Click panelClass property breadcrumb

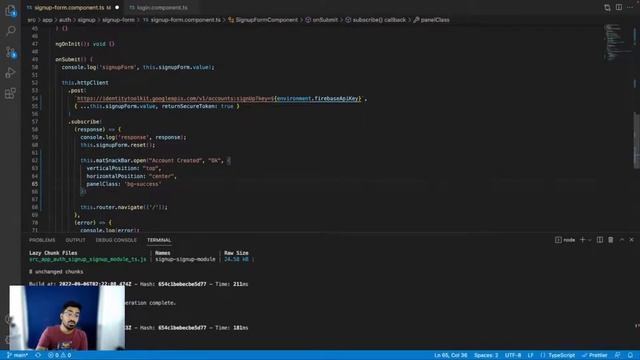pos(431,20)
